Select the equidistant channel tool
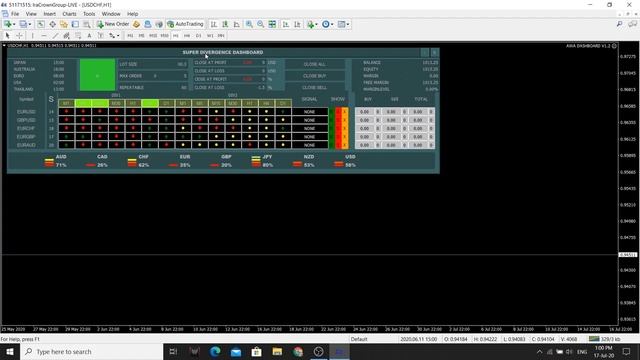 (x=66, y=36)
